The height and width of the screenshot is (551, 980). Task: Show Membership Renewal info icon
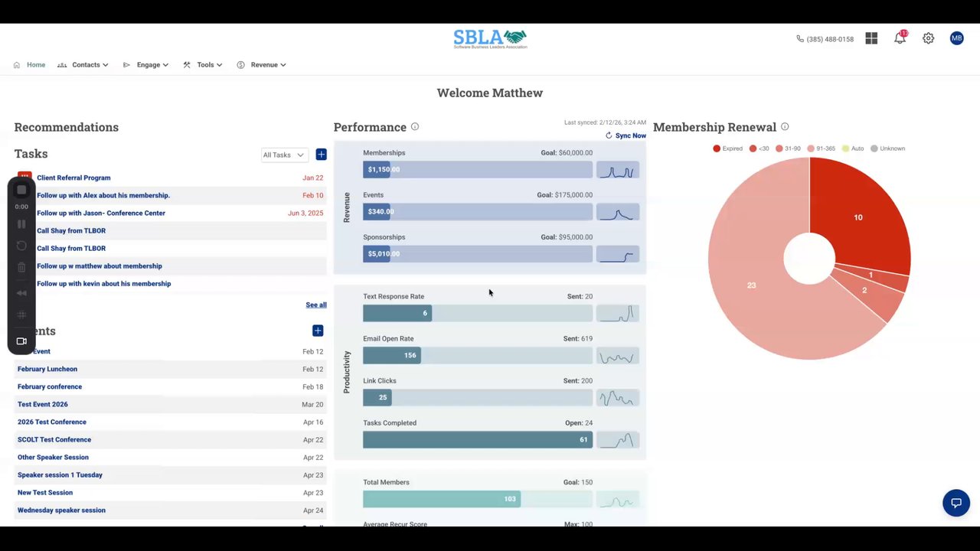click(x=785, y=127)
